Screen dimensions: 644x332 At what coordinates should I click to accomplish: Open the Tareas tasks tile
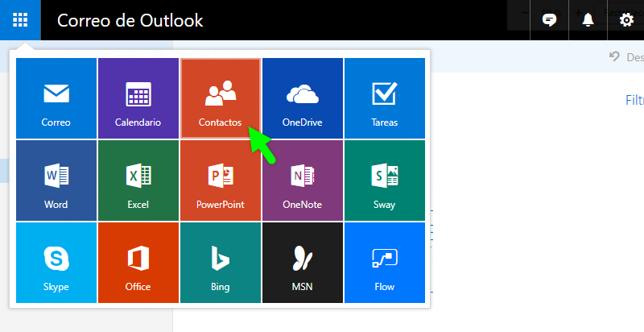tap(384, 98)
